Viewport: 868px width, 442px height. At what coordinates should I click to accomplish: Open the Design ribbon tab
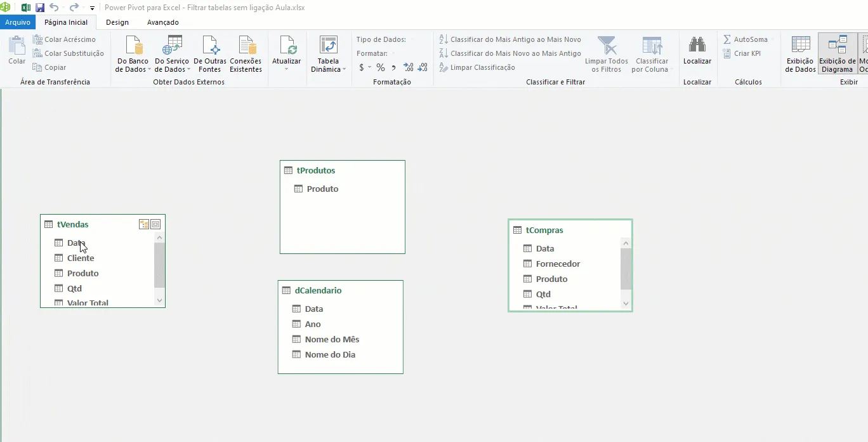[117, 22]
